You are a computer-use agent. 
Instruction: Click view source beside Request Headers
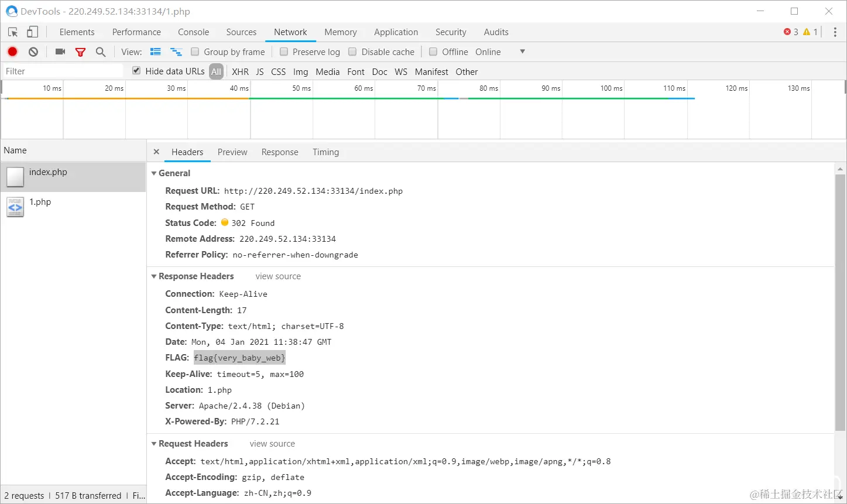coord(272,444)
